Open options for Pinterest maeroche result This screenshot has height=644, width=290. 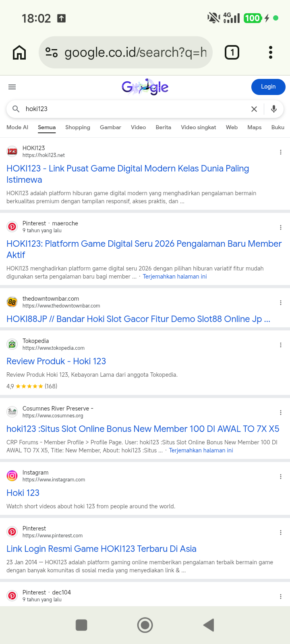coord(281,227)
